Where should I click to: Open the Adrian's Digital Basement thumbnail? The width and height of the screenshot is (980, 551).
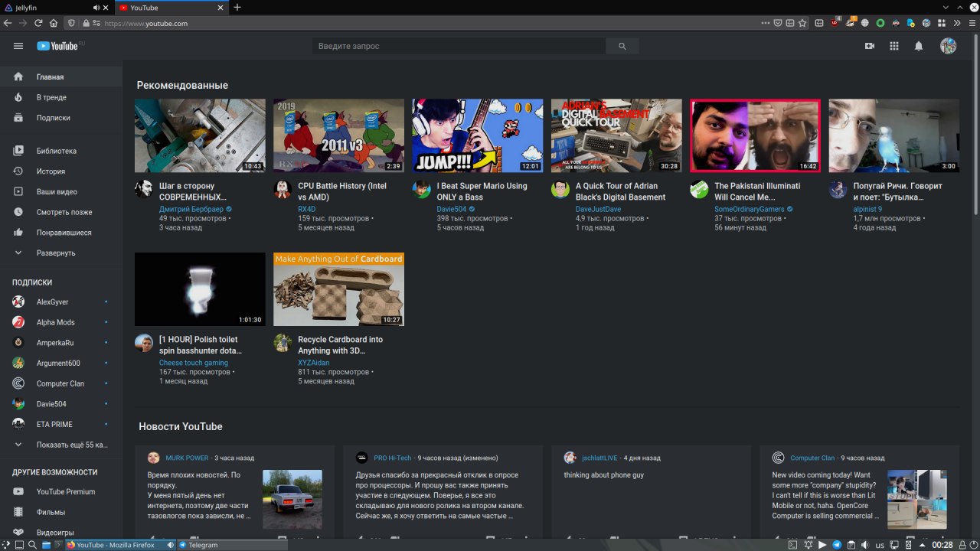point(616,135)
